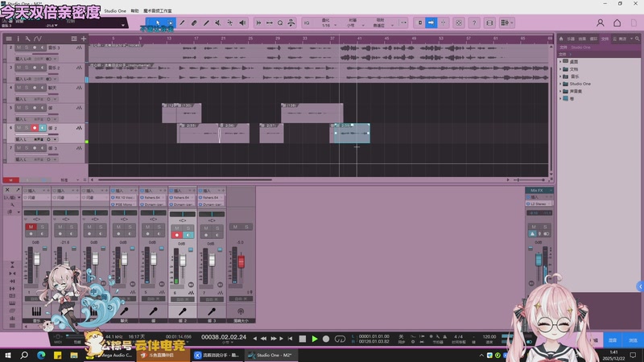644x362 pixels.
Task: Select the Arrow tool in the toolbar
Action: pos(158,23)
